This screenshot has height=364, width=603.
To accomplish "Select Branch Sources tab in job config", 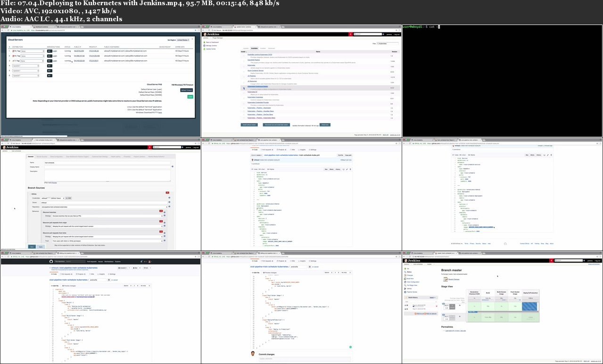I will point(42,157).
